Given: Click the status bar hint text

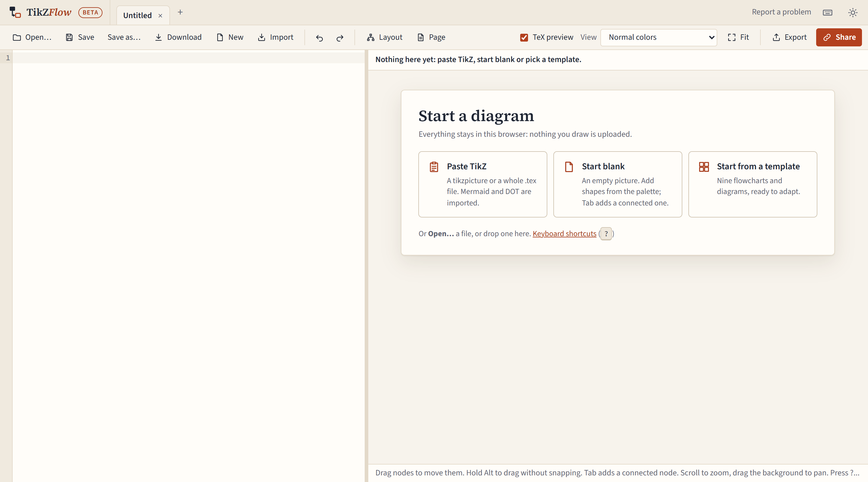Looking at the screenshot, I should [617, 473].
